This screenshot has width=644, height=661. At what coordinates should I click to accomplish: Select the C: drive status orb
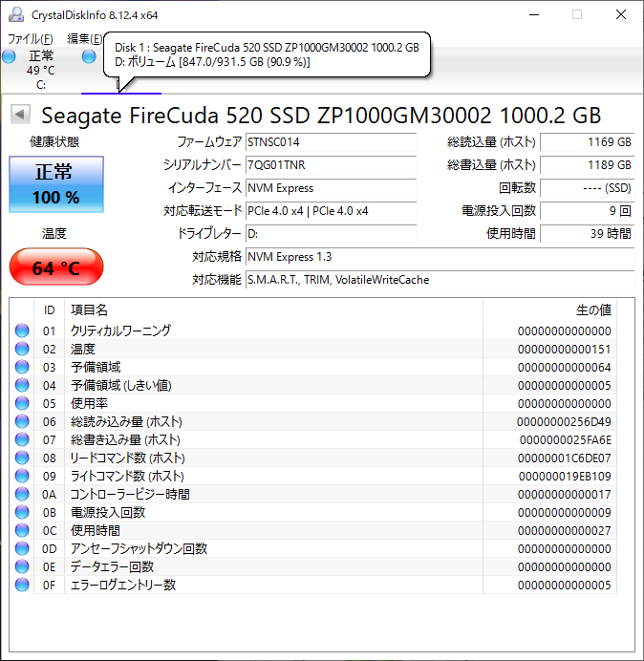point(10,57)
